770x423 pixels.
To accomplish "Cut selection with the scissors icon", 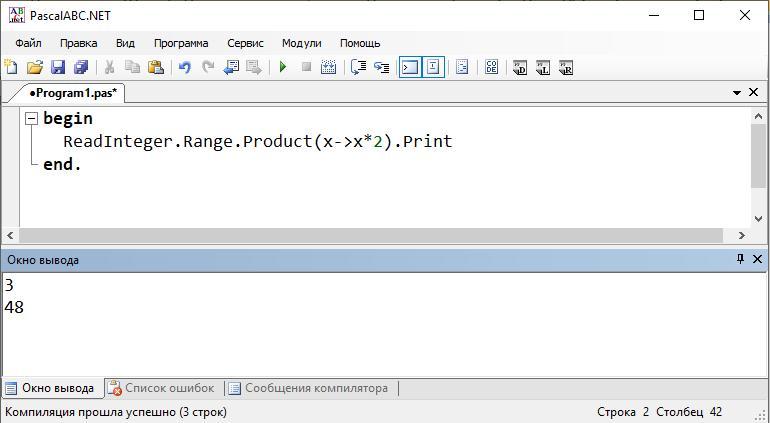I will (x=110, y=67).
